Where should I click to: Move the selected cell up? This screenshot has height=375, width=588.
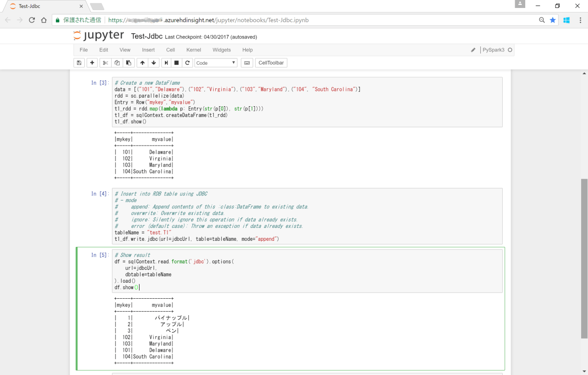click(143, 63)
